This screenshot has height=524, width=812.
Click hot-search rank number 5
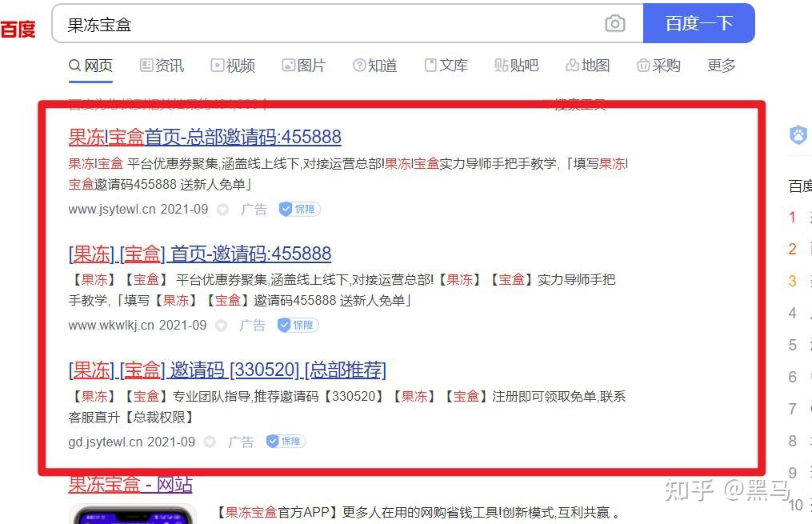click(792, 346)
